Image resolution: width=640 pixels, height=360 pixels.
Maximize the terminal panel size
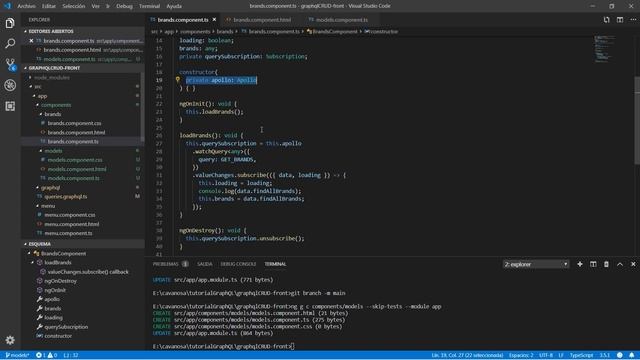click(x=620, y=264)
